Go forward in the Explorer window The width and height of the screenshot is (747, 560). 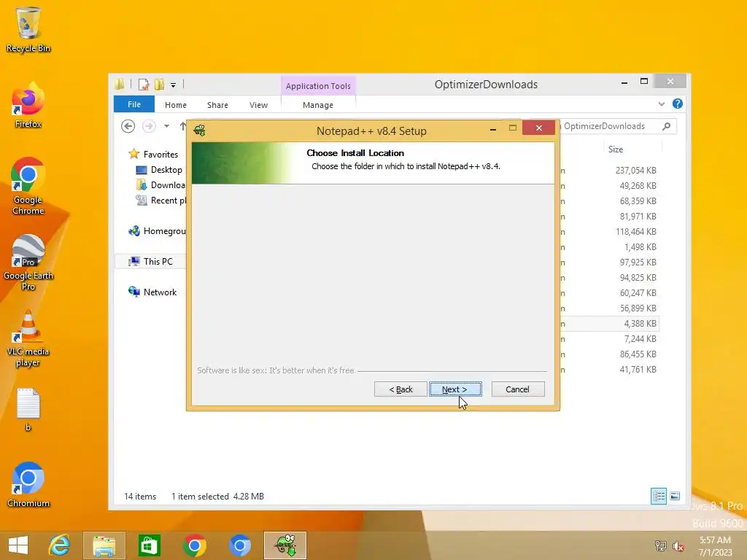click(149, 126)
